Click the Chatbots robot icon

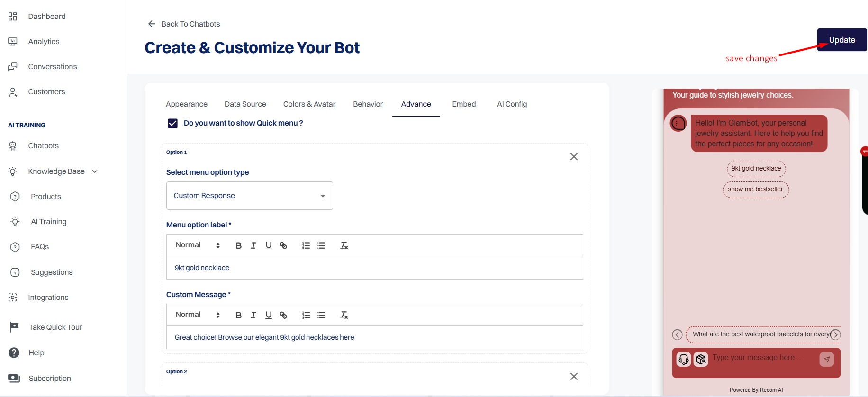click(x=13, y=146)
